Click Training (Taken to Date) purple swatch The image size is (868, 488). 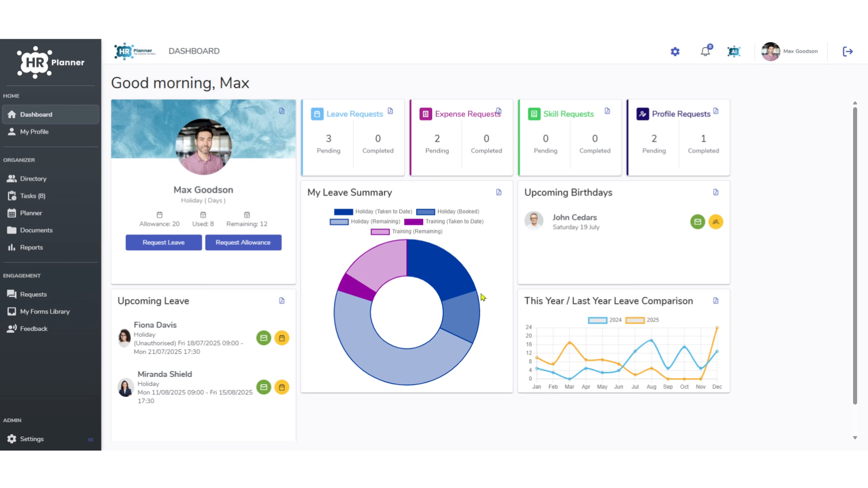point(414,221)
